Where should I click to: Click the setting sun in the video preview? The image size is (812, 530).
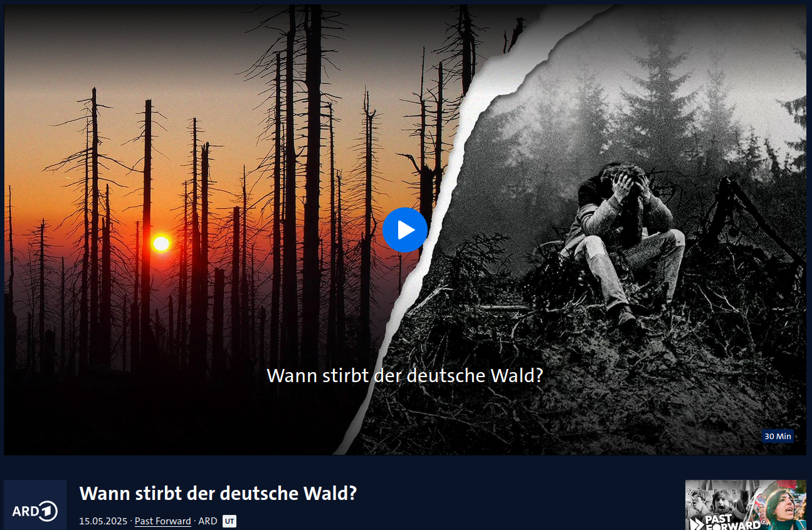[161, 244]
